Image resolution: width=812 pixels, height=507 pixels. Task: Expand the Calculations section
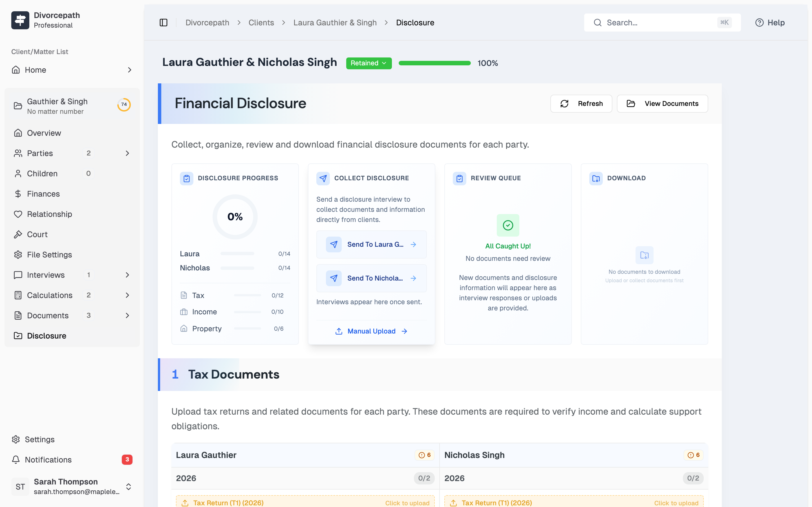[127, 295]
